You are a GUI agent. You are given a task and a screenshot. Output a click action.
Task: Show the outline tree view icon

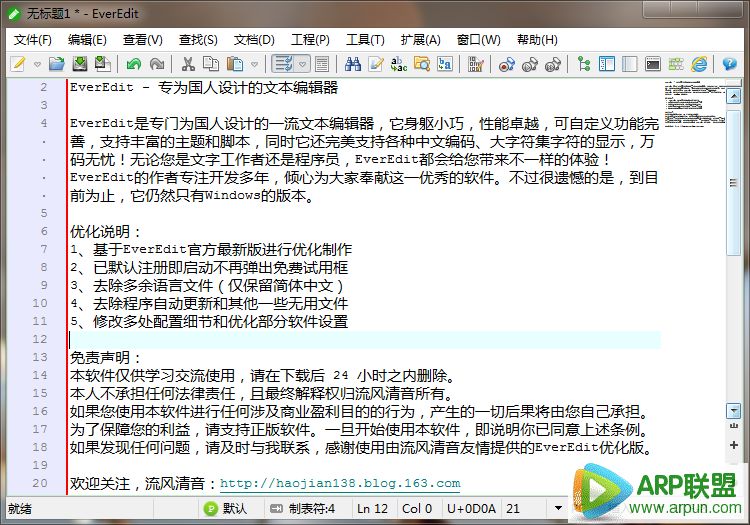pyautogui.click(x=584, y=64)
